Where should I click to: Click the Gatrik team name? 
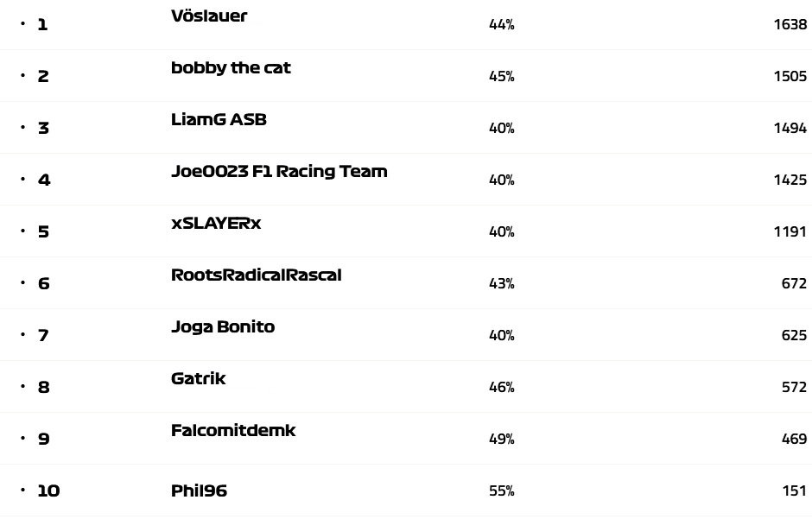[199, 379]
